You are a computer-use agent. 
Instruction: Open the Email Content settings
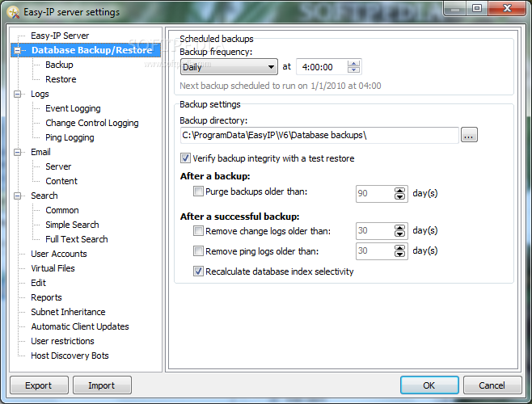(x=61, y=182)
